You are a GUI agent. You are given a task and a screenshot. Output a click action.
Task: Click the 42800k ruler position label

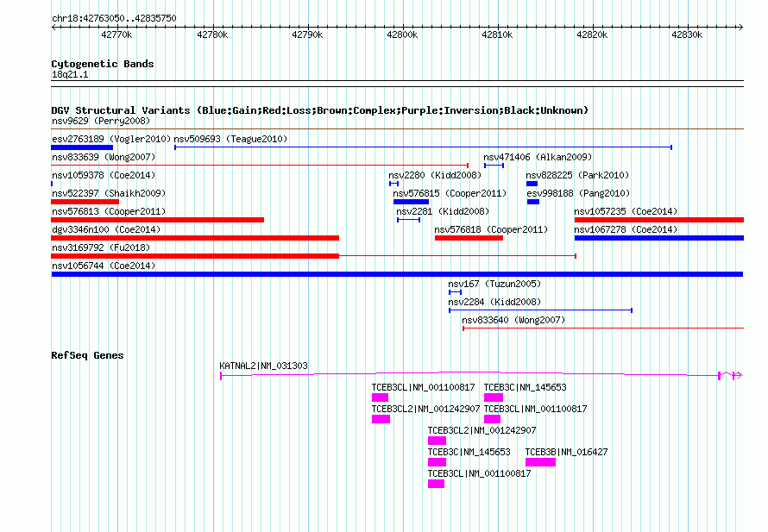[x=402, y=34]
